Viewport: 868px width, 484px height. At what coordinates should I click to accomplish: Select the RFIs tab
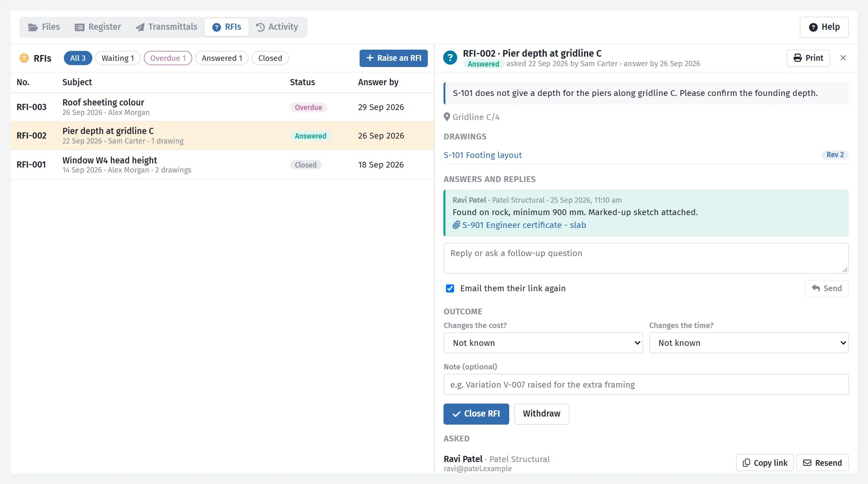coord(227,27)
